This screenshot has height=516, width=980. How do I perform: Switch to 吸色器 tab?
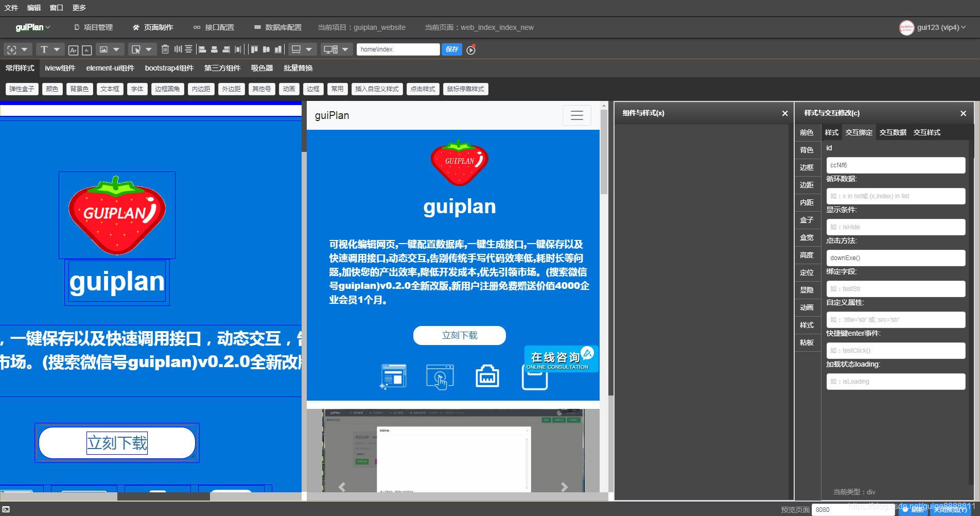pos(262,68)
